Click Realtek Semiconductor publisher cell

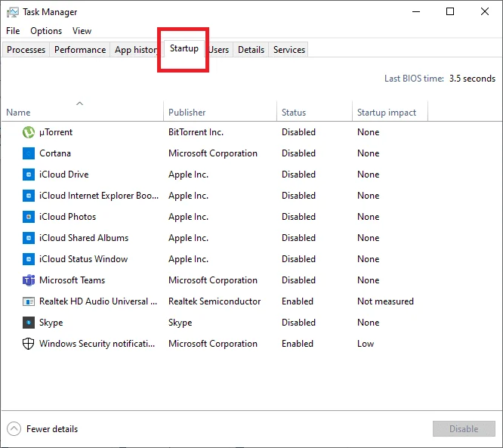[214, 301]
